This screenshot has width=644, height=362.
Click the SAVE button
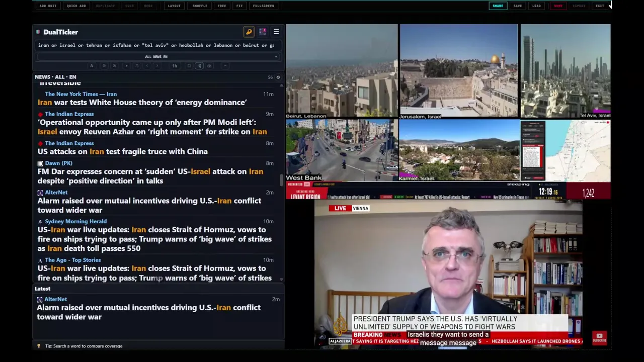coord(518,6)
